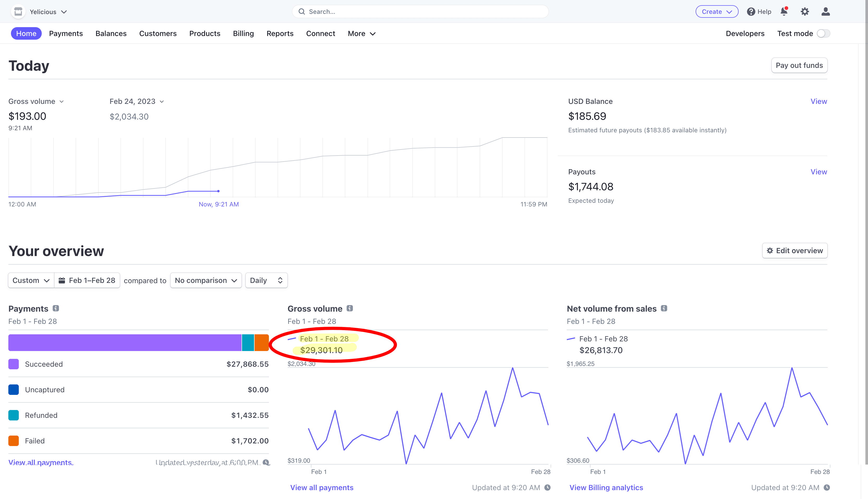The height and width of the screenshot is (499, 868).
Task: Click the notifications bell icon
Action: click(x=784, y=12)
